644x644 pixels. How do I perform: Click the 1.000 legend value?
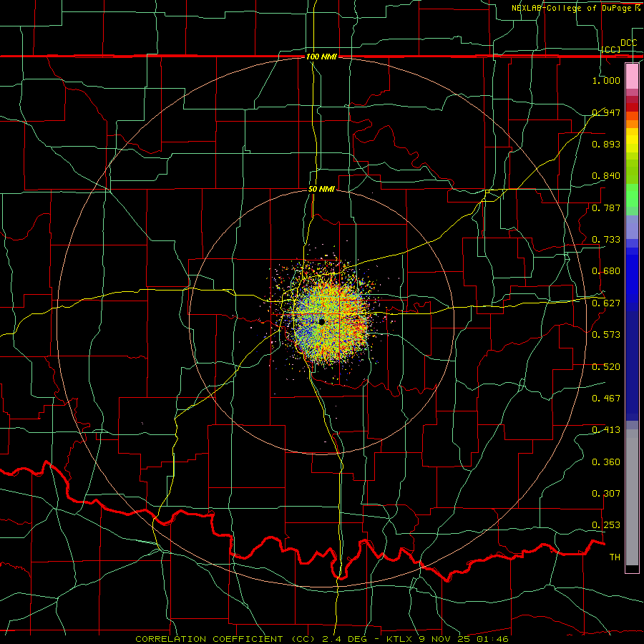tap(606, 80)
